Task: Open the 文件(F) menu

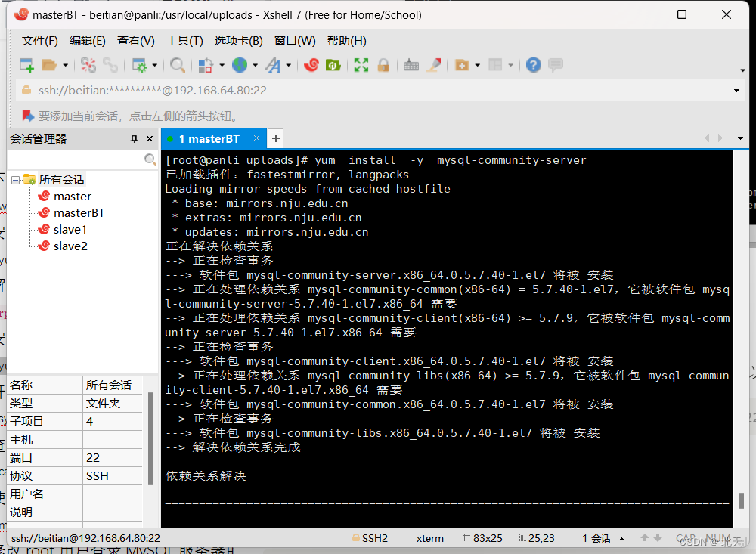Action: [39, 41]
